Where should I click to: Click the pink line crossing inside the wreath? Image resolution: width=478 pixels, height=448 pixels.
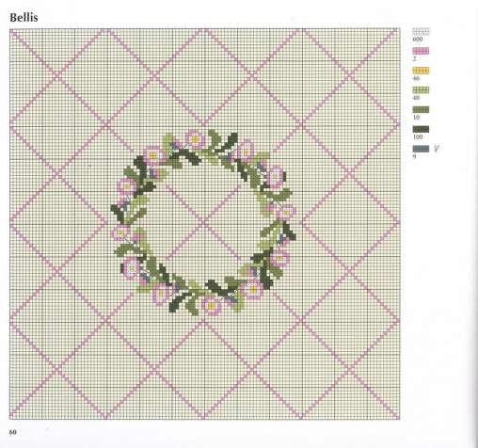point(204,222)
